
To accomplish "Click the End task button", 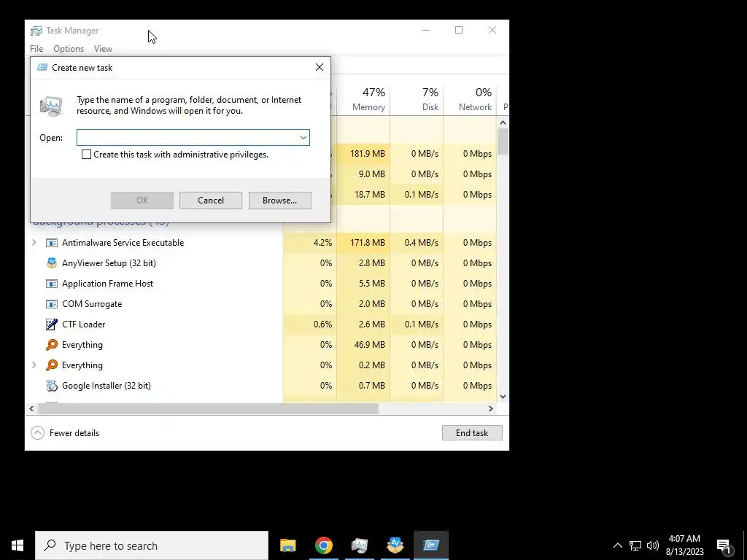I will pos(472,433).
